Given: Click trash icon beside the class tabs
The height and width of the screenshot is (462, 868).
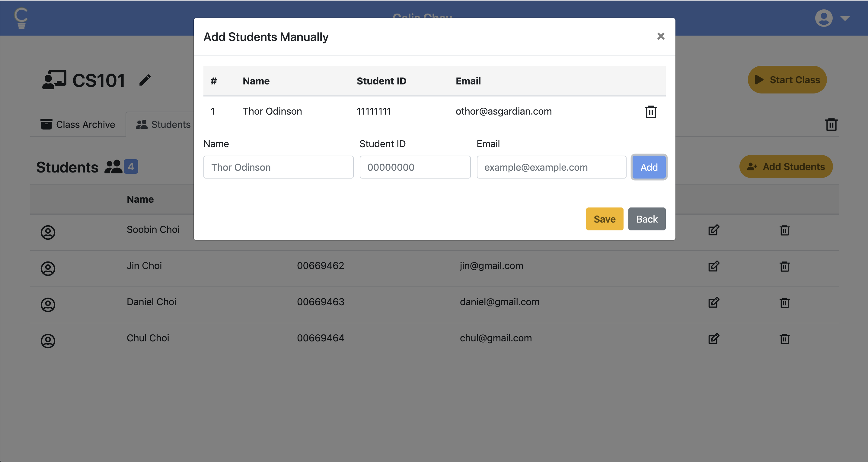Looking at the screenshot, I should point(831,125).
